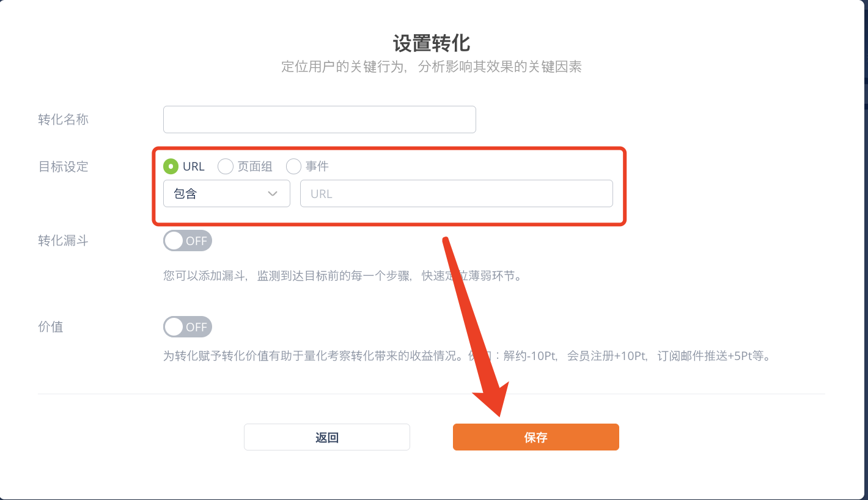Viewport: 868px width, 500px height.
Task: Click the 设置转化 dialog heading
Action: click(431, 43)
